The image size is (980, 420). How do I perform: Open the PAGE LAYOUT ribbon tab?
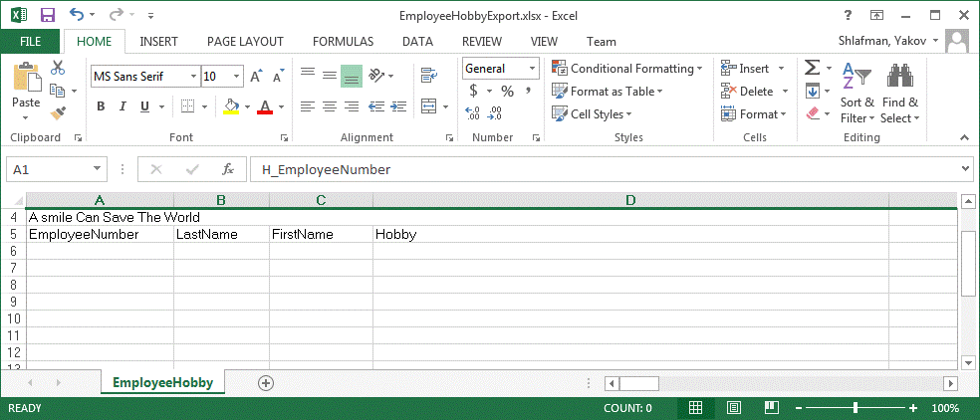[245, 42]
